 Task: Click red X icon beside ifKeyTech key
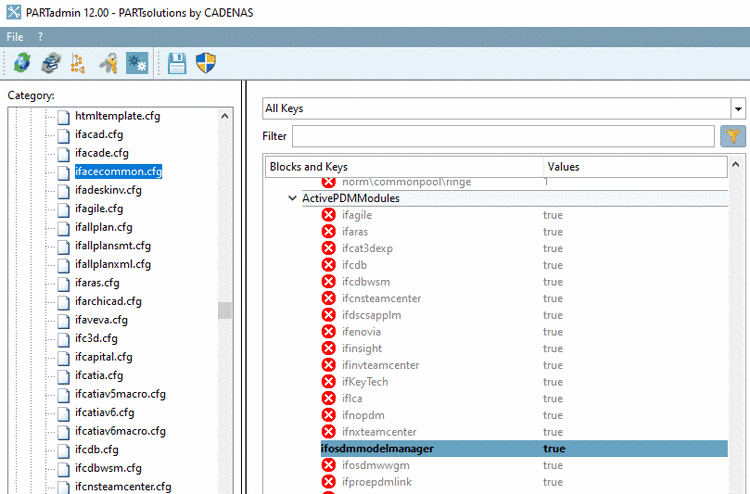(x=329, y=382)
